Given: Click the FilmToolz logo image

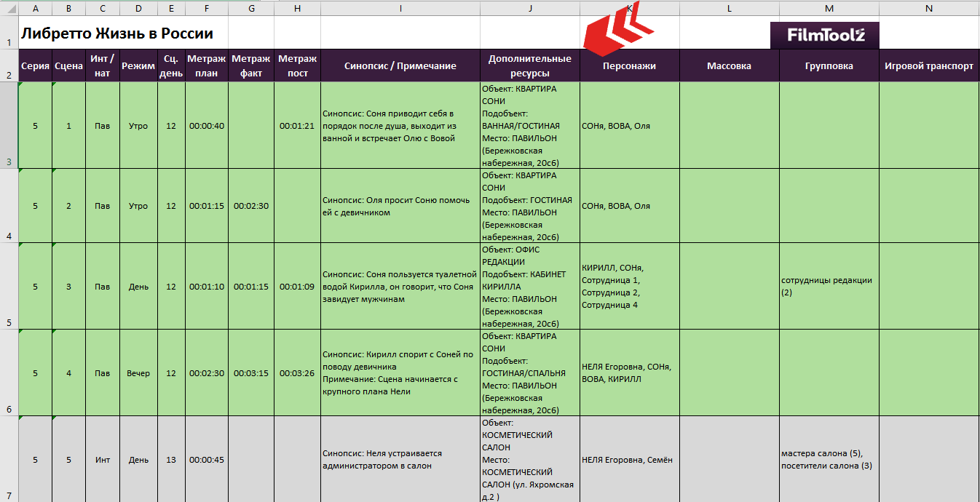Looking at the screenshot, I should click(824, 35).
